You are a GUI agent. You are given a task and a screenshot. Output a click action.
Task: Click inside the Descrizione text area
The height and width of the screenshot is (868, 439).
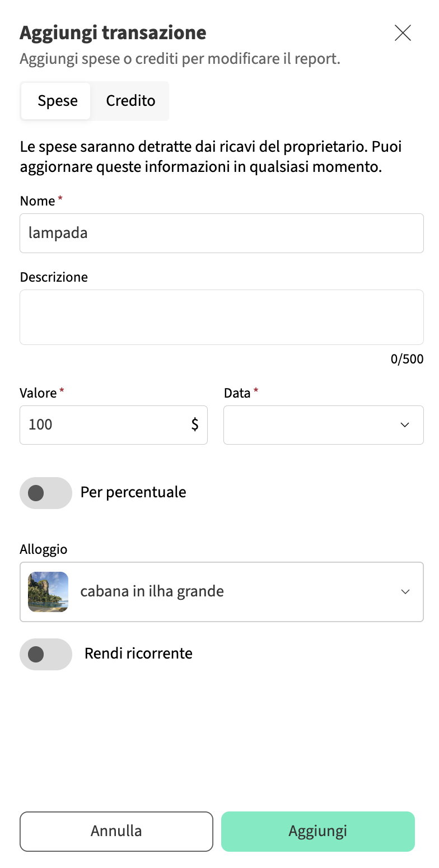point(221,317)
